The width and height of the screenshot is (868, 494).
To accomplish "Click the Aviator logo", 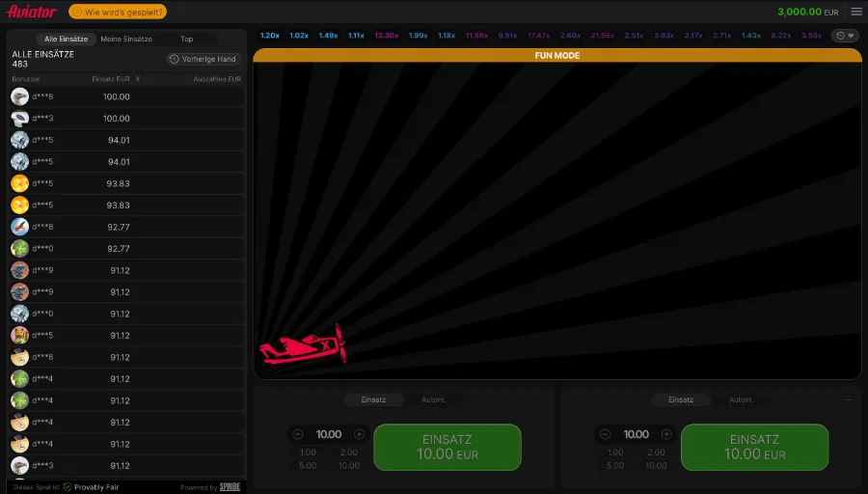I will [32, 12].
